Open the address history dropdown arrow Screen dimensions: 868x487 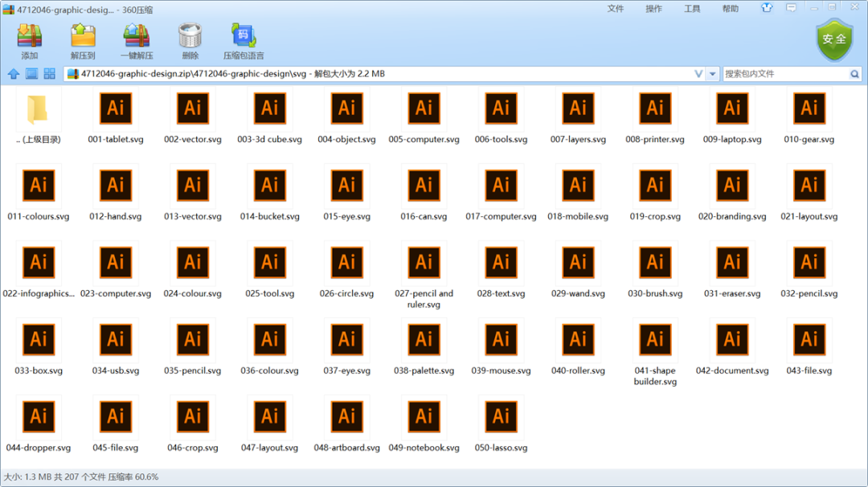click(712, 74)
